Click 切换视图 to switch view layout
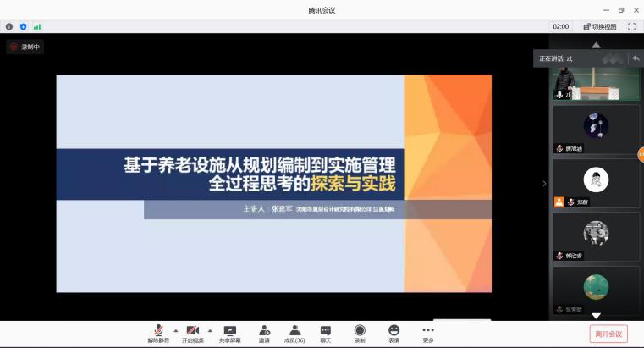Screen dimensions: 644x348 (598, 26)
